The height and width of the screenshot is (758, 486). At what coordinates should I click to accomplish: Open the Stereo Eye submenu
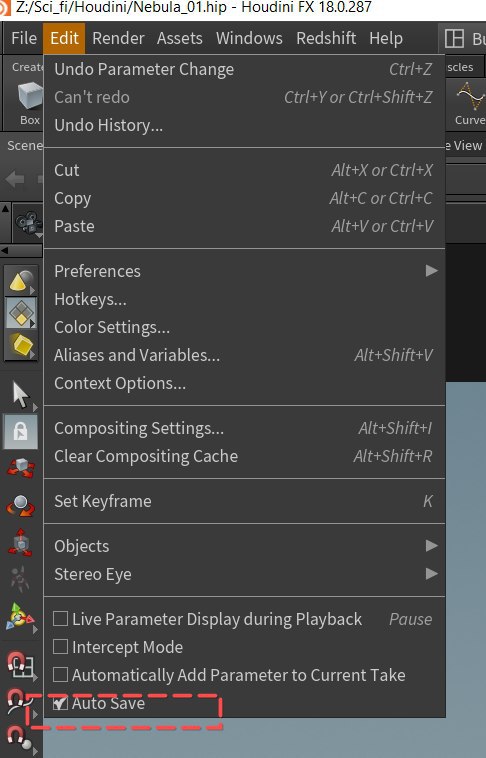pyautogui.click(x=244, y=574)
